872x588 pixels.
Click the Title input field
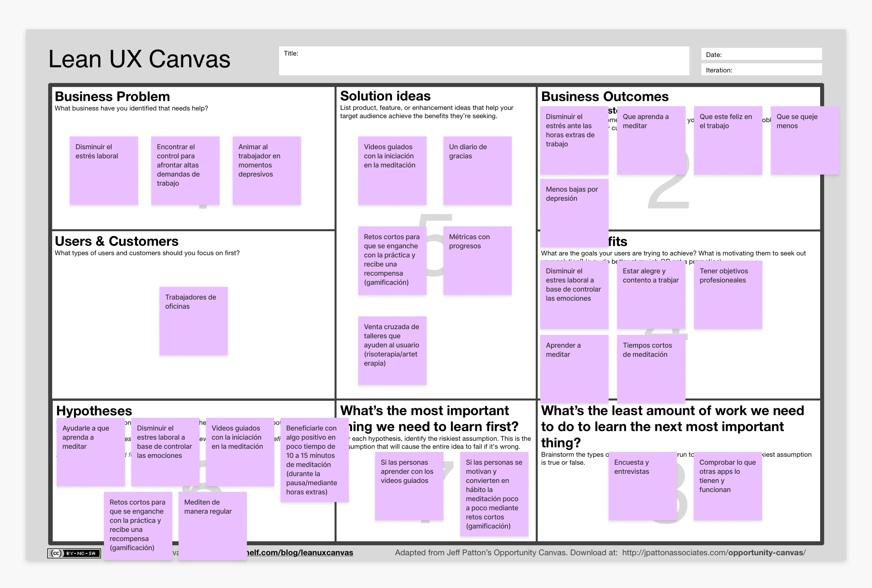coord(484,61)
